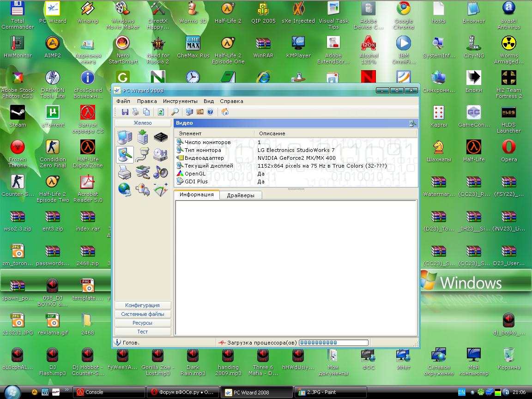Expand the Системные файлы section
Viewport: 532px width, 399px height.
point(143,314)
